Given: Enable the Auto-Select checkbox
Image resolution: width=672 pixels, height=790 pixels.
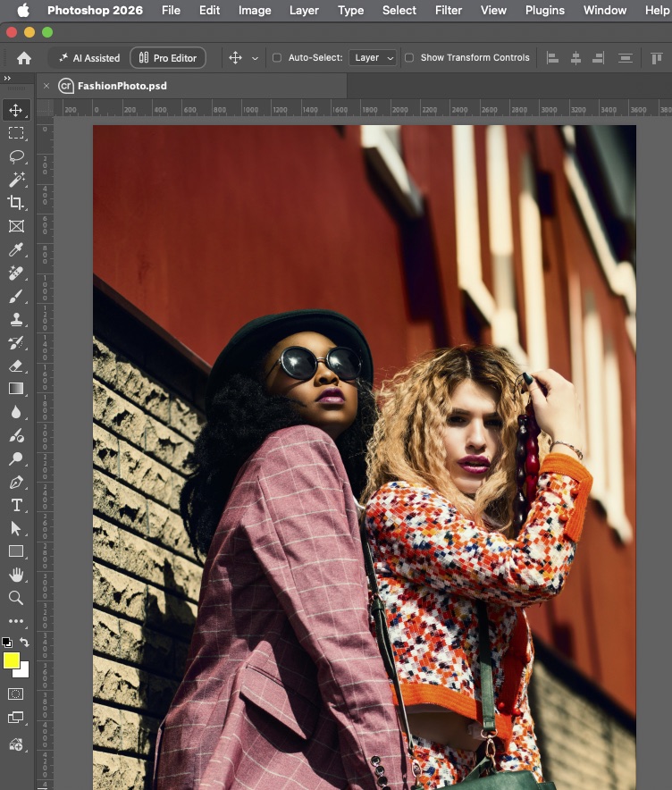Looking at the screenshot, I should click(277, 58).
